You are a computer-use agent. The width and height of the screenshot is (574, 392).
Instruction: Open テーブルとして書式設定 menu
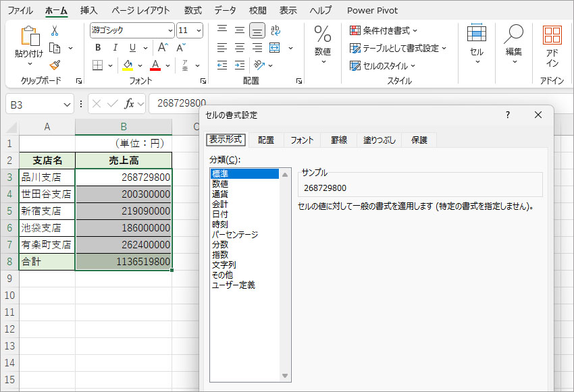pos(398,49)
